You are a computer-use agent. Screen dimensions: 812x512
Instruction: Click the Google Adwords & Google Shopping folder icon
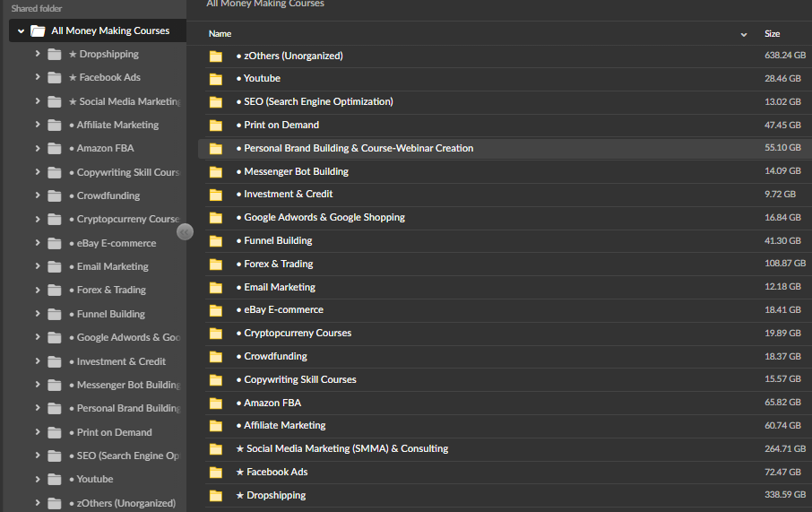(x=216, y=218)
